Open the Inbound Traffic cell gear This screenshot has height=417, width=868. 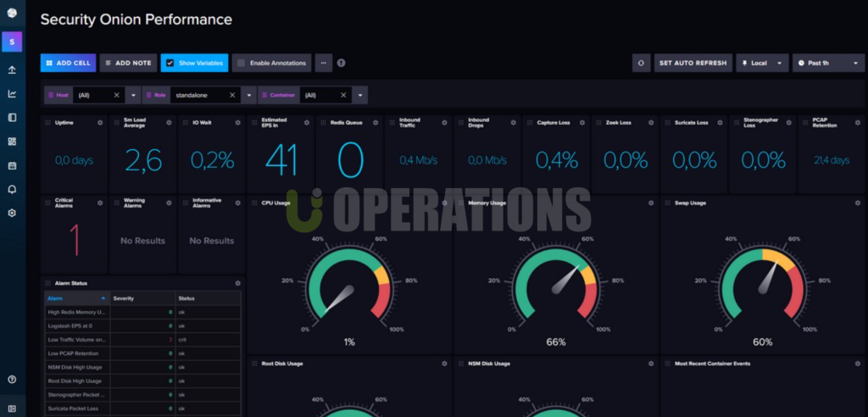coord(444,123)
